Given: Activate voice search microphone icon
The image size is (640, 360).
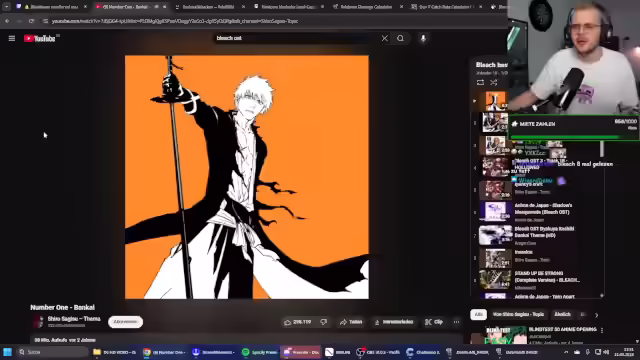Looking at the screenshot, I should [423, 38].
